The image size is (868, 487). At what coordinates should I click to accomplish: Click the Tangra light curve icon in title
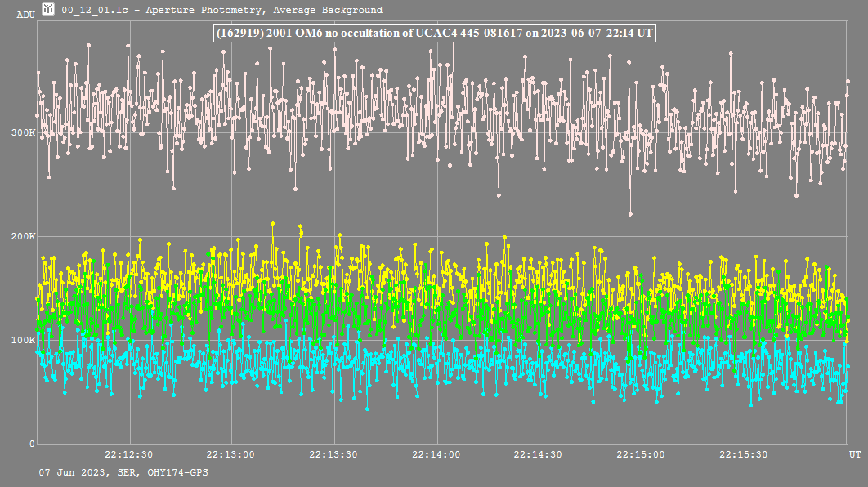[49, 10]
